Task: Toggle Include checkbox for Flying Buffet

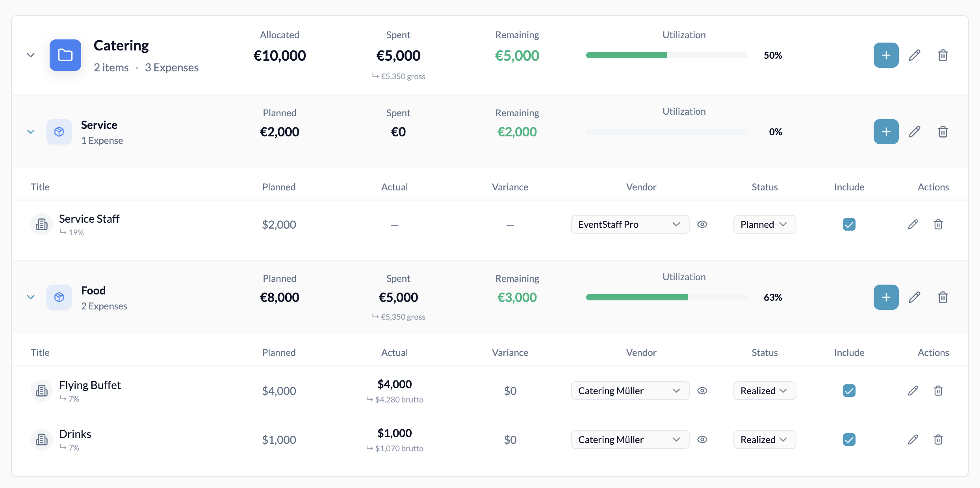Action: click(x=849, y=390)
